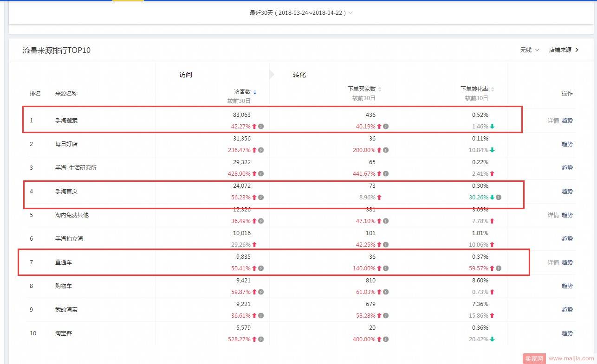Screen dimensions: 597x364
Task: Click info icon beside 40.19% for 手淘搜索
Action: click(x=386, y=127)
